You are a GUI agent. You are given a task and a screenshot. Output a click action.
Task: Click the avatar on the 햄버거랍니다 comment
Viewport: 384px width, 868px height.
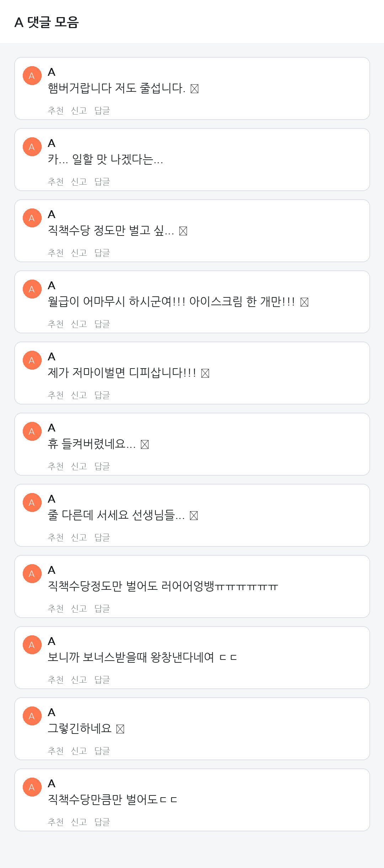click(x=32, y=76)
